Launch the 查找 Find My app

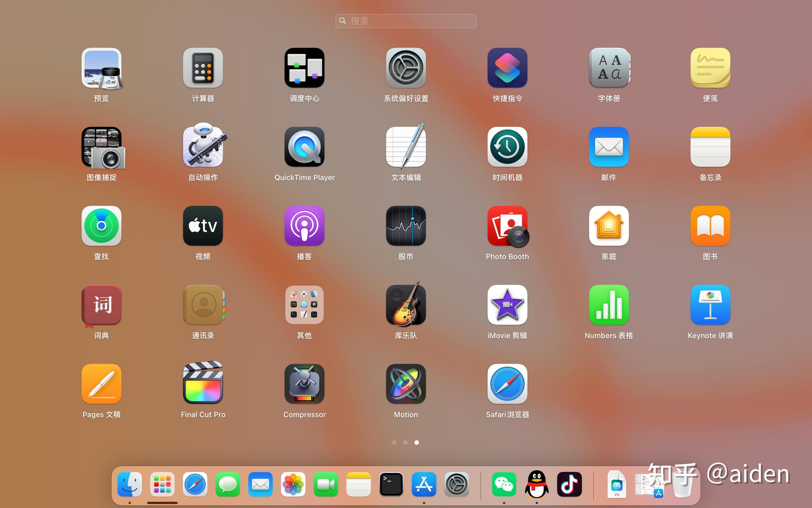tap(101, 226)
